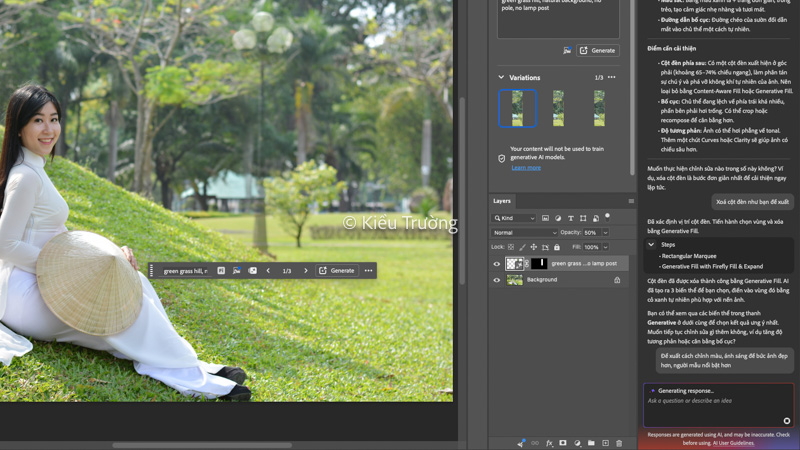Click the prompt text area in properties panel
This screenshot has width=800, height=450.
558,19
